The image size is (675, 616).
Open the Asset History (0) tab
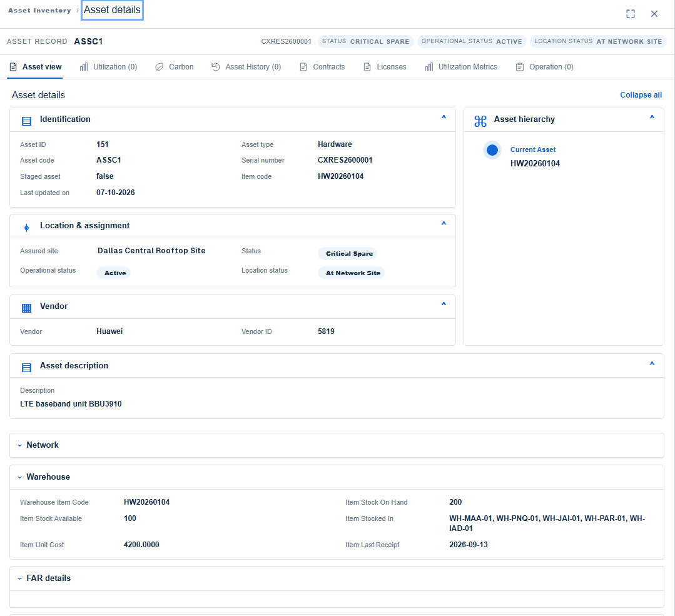pos(246,67)
